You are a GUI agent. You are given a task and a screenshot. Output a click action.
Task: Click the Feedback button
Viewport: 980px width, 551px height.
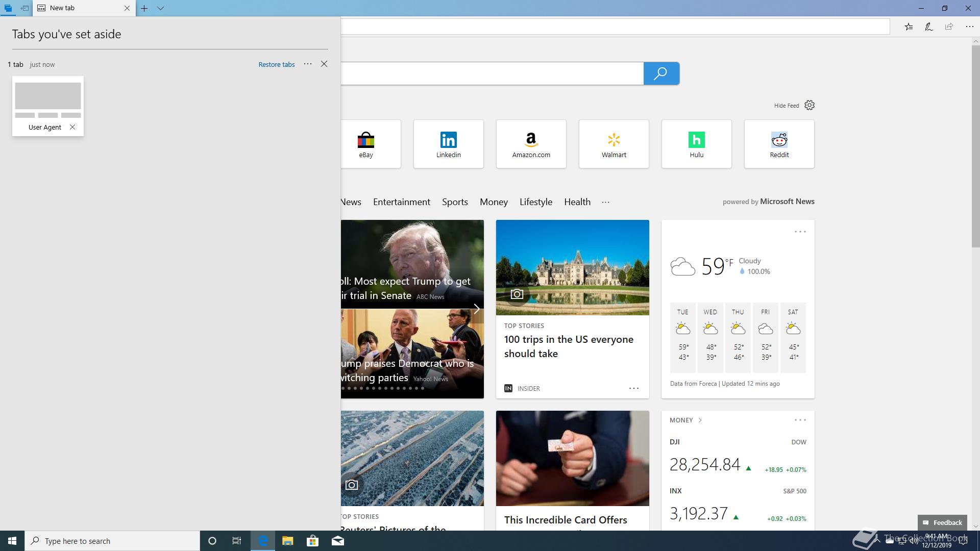942,522
